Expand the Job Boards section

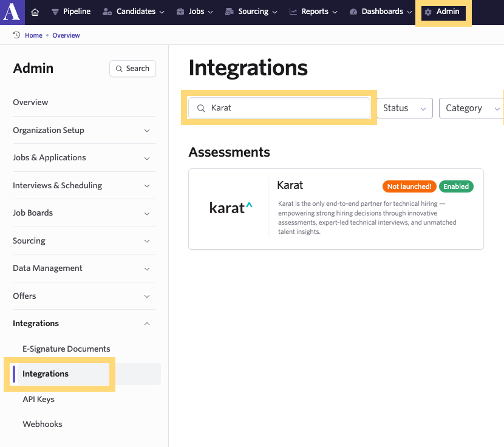[x=84, y=213]
